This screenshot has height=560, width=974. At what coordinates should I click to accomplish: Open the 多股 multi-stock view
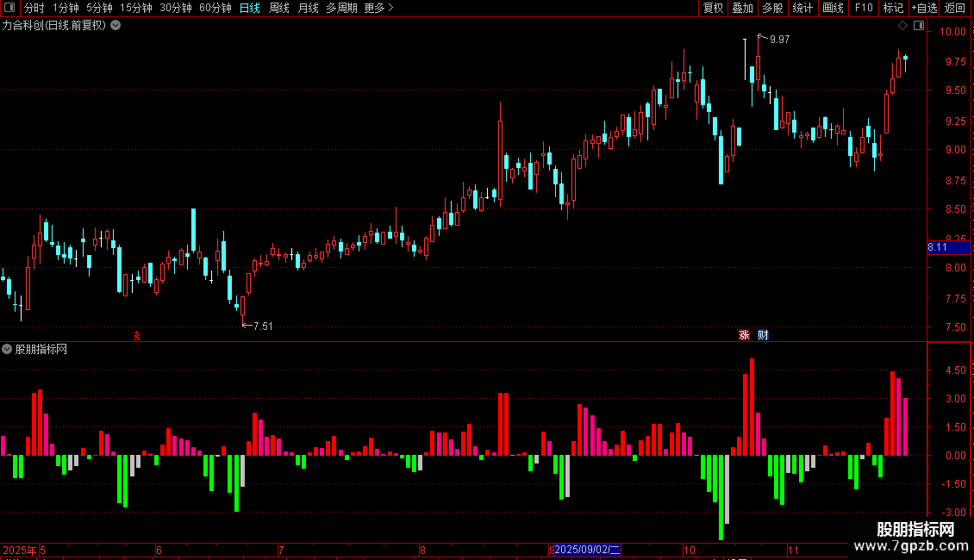[773, 8]
